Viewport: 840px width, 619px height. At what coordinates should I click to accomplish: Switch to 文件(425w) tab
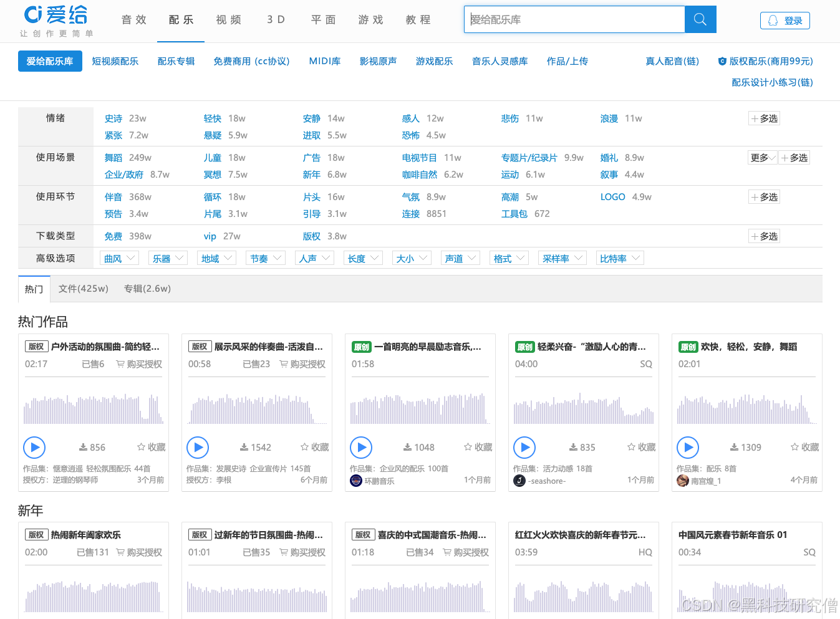[84, 289]
